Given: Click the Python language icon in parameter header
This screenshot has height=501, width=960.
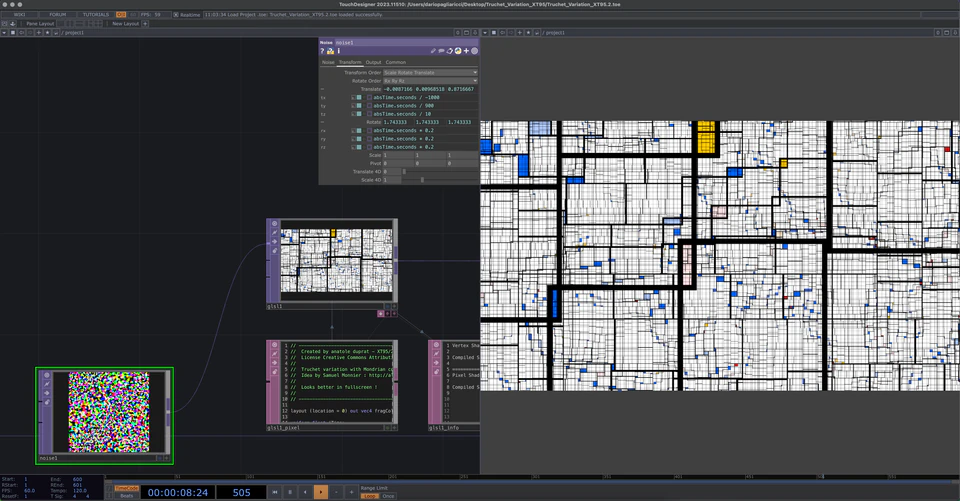Looking at the screenshot, I should pyautogui.click(x=457, y=51).
